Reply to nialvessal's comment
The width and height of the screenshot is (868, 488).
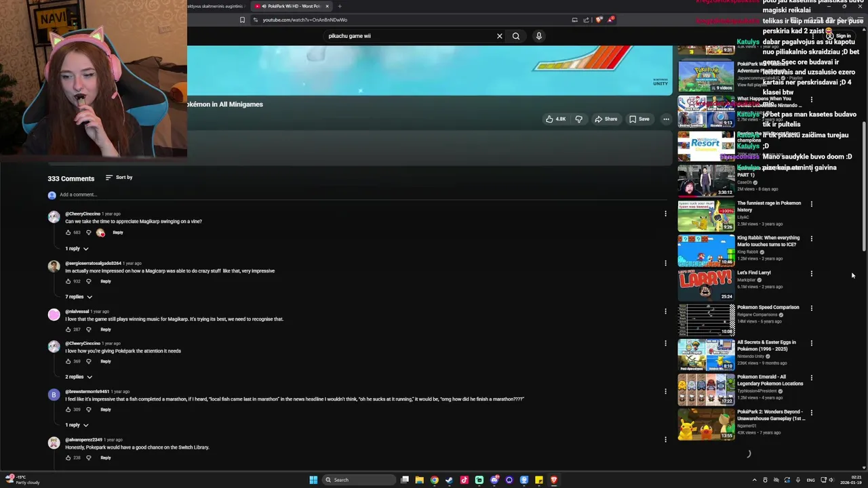click(x=106, y=329)
